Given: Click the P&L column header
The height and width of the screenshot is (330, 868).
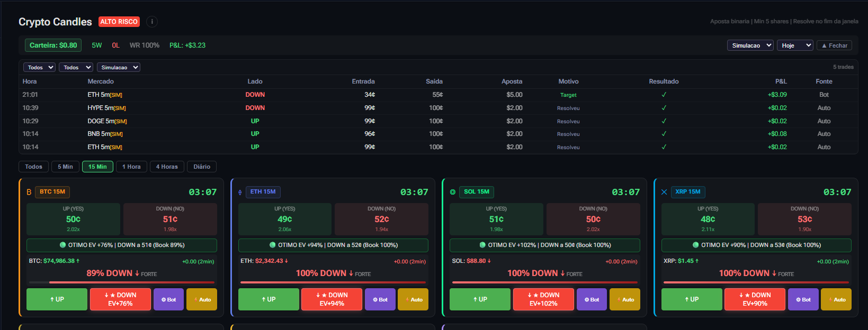Looking at the screenshot, I should tap(781, 81).
